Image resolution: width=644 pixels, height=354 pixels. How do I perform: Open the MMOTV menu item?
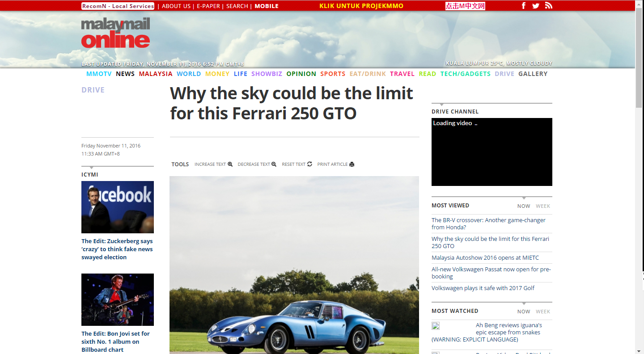99,74
